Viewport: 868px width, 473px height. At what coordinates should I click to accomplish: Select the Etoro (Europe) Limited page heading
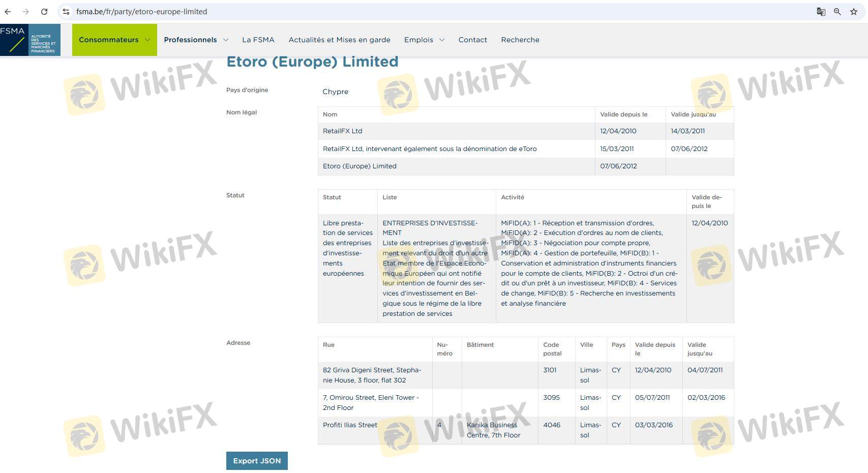click(x=312, y=62)
